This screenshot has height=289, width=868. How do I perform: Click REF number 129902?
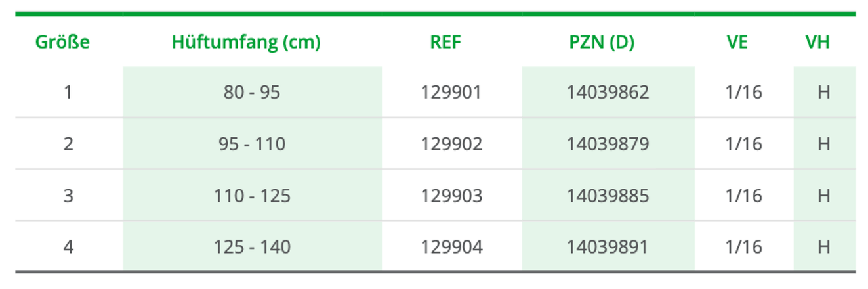(x=451, y=144)
